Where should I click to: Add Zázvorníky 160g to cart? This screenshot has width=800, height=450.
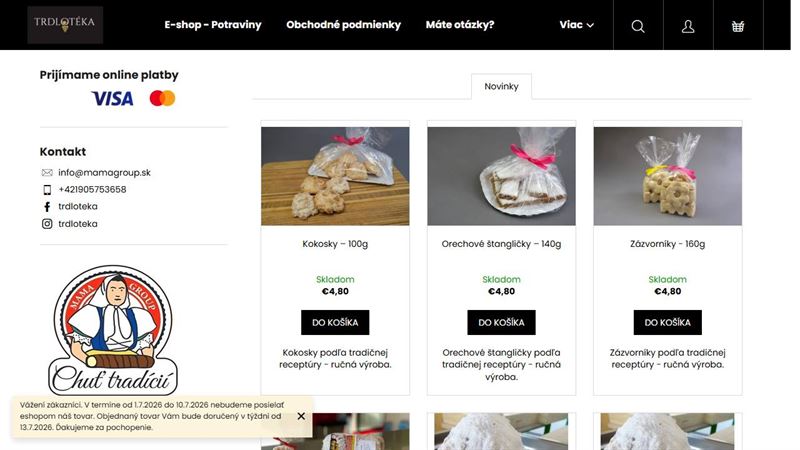pyautogui.click(x=667, y=322)
